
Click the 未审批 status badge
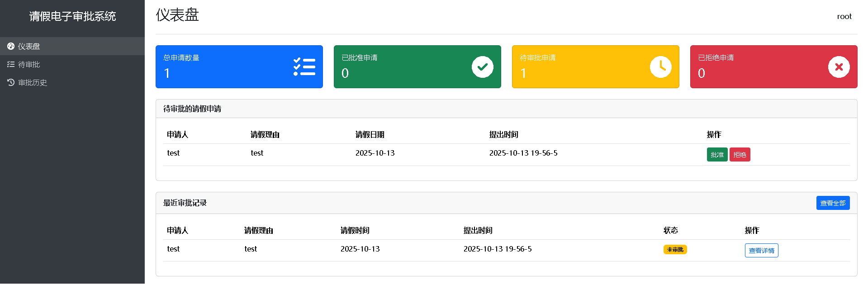[675, 250]
